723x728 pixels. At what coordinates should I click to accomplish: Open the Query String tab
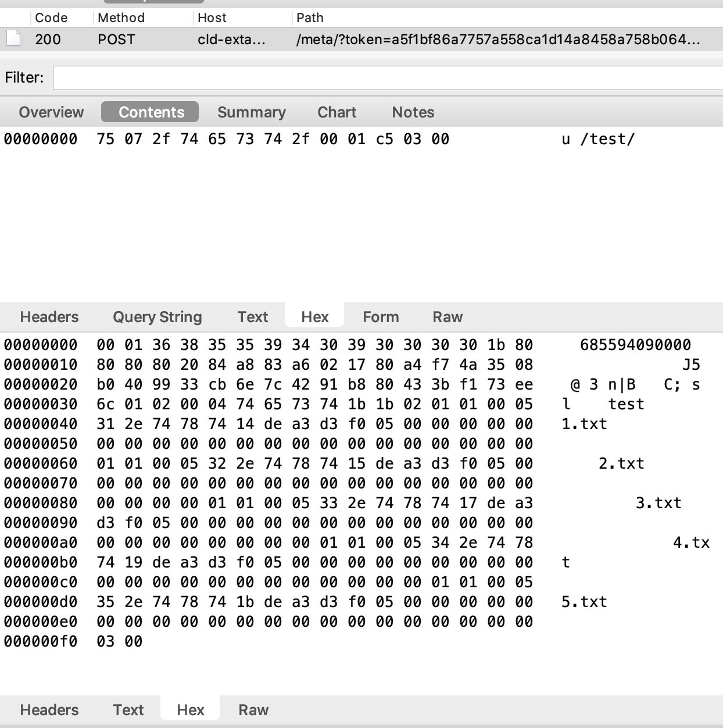click(x=158, y=317)
